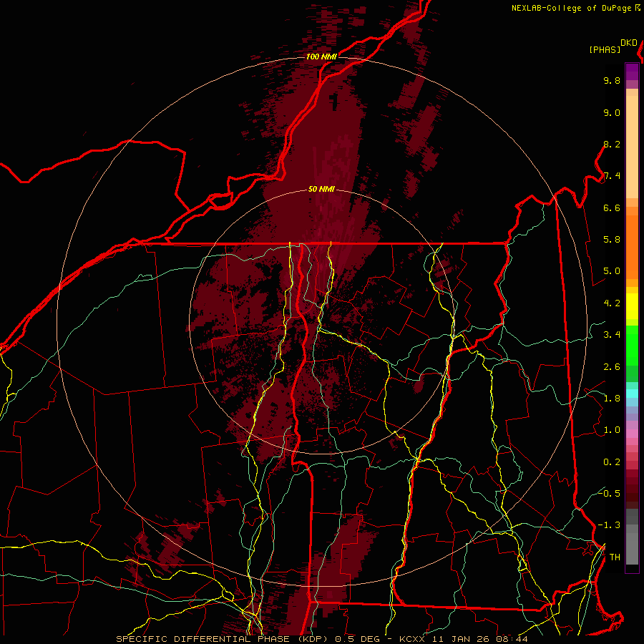Screen dimensions: 644x644
Task: Click the 4.2 colorbar value
Action: (612, 303)
